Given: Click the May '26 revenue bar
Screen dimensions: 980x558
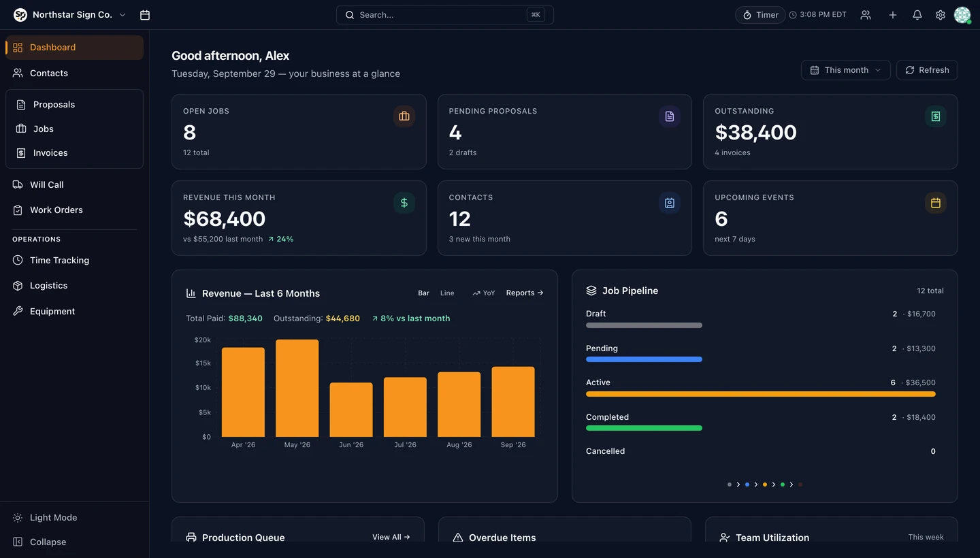Looking at the screenshot, I should coord(297,388).
